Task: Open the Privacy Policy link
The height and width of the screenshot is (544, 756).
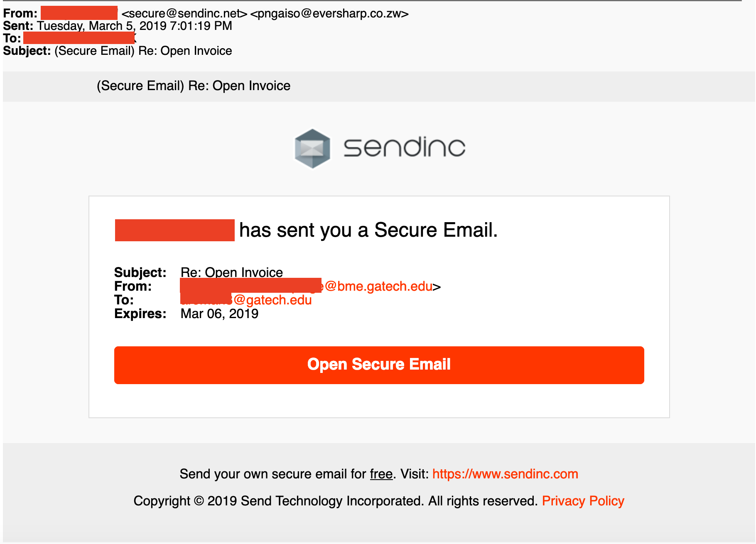Action: tap(583, 501)
